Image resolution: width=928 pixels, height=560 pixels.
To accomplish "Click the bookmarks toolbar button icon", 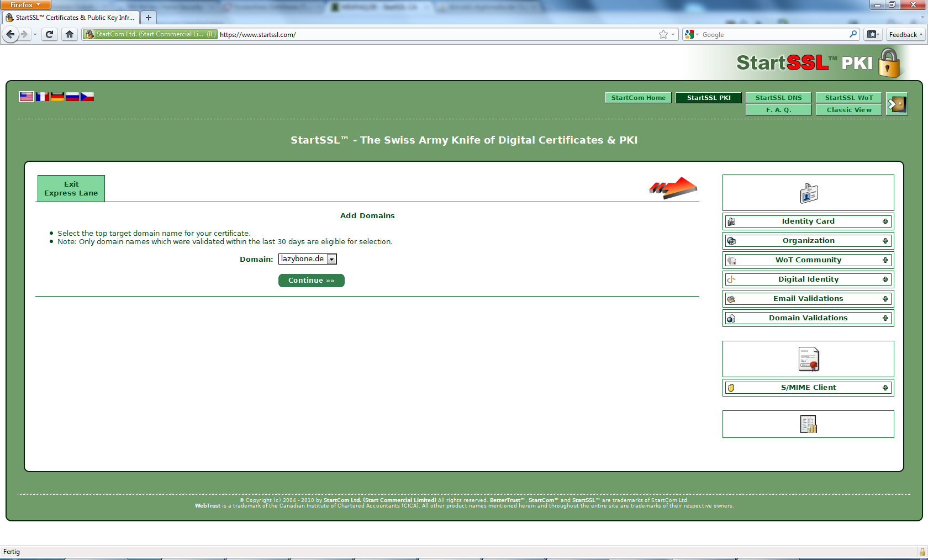I will tap(873, 34).
